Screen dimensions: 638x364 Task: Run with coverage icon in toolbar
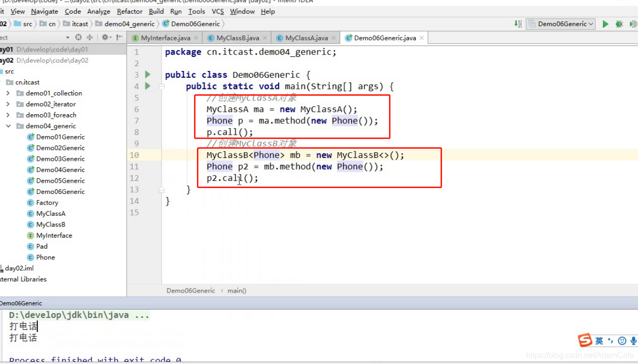tap(634, 24)
